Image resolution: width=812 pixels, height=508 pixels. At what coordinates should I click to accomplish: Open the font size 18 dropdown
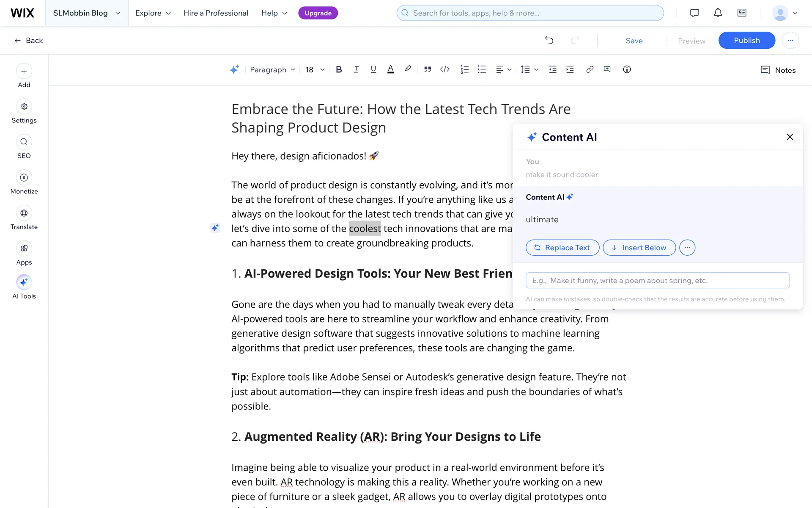315,69
